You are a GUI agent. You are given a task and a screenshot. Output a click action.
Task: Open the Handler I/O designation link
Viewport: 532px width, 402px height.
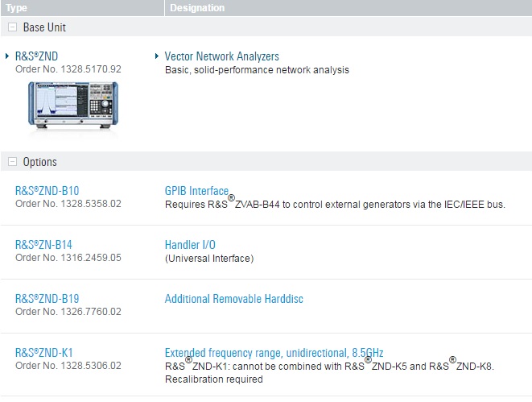point(190,245)
